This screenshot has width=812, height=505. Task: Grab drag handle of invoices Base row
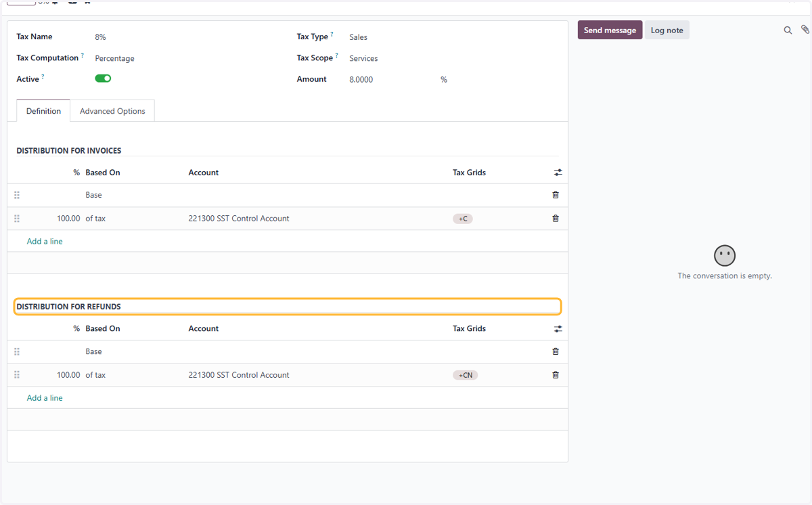pyautogui.click(x=17, y=195)
